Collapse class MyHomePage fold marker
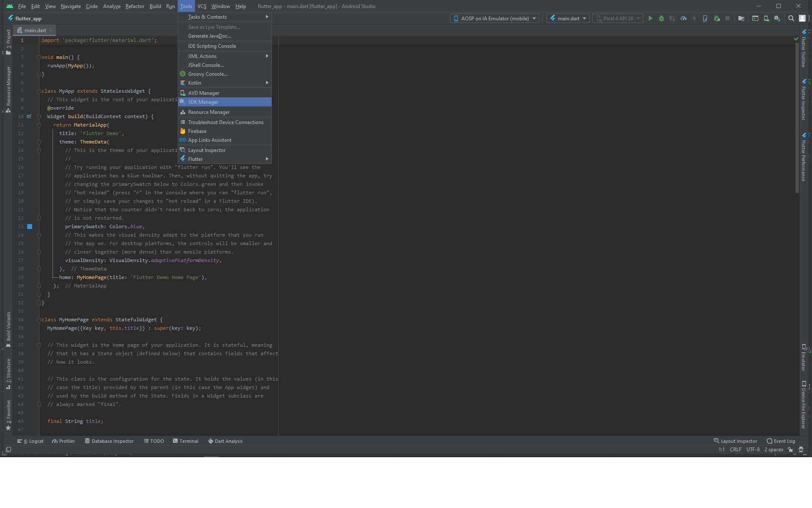Image resolution: width=812 pixels, height=508 pixels. tap(39, 320)
